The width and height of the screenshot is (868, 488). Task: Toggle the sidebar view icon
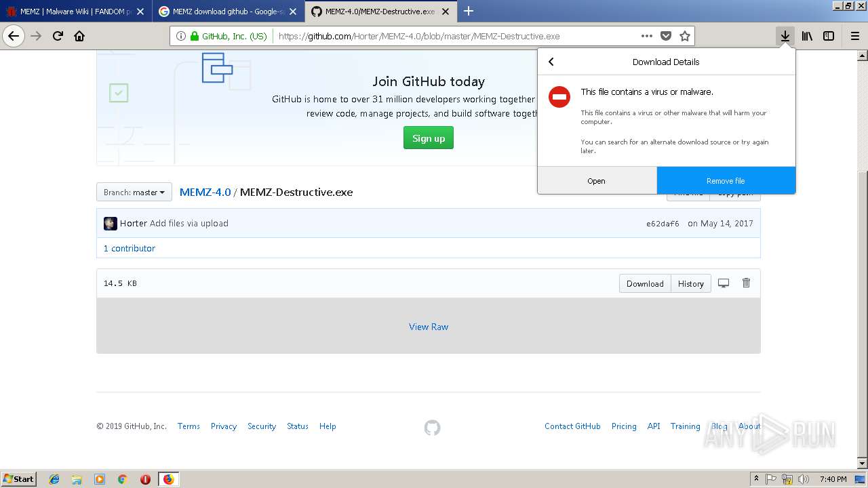[x=829, y=36]
